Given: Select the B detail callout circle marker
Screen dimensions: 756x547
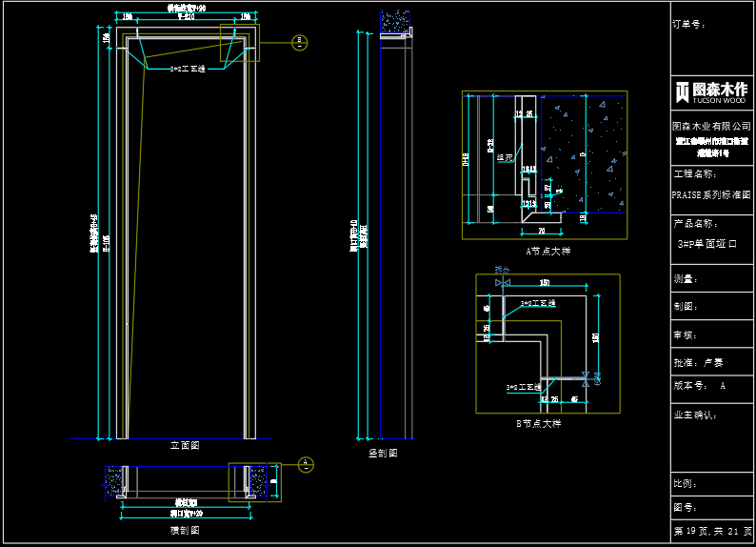Looking at the screenshot, I should (299, 42).
